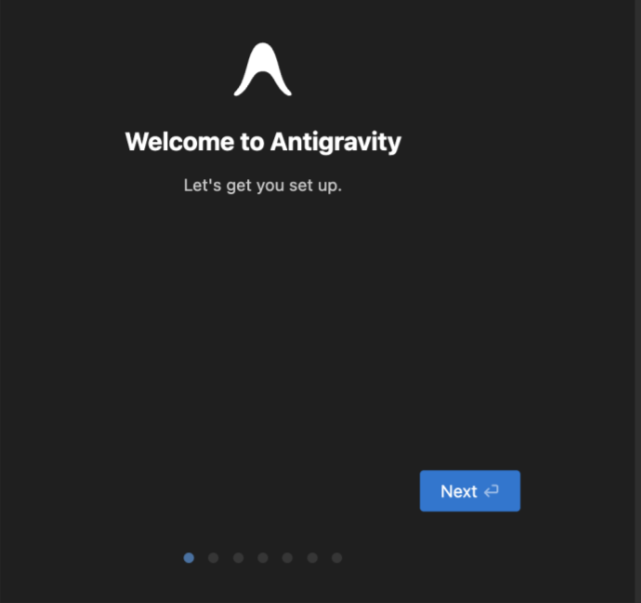
Task: Open the fifth setup step dot
Action: click(x=287, y=558)
